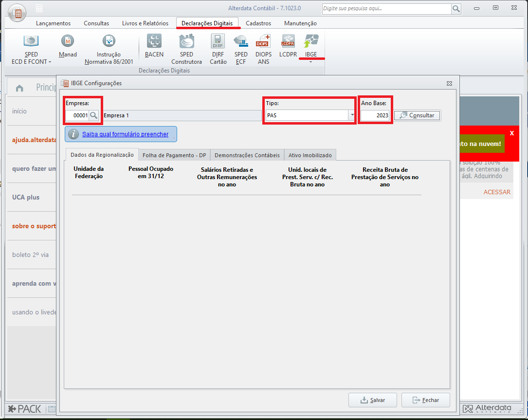Click the Fechar button

tap(426, 400)
